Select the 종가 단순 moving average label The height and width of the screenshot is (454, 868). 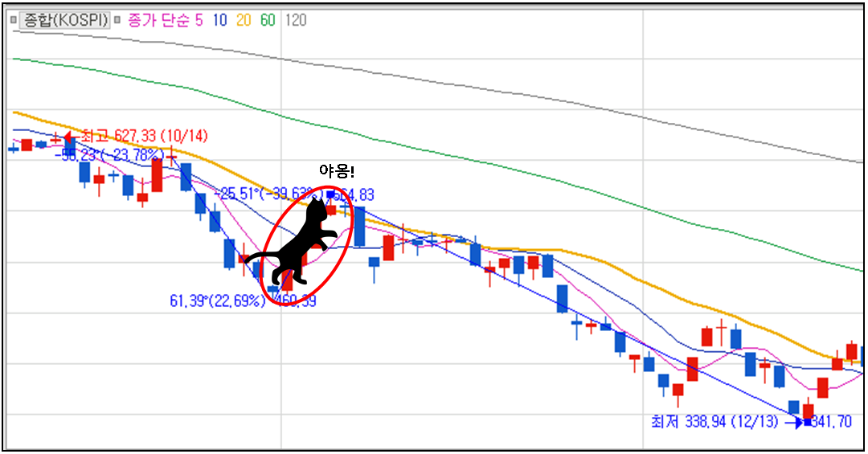[159, 20]
